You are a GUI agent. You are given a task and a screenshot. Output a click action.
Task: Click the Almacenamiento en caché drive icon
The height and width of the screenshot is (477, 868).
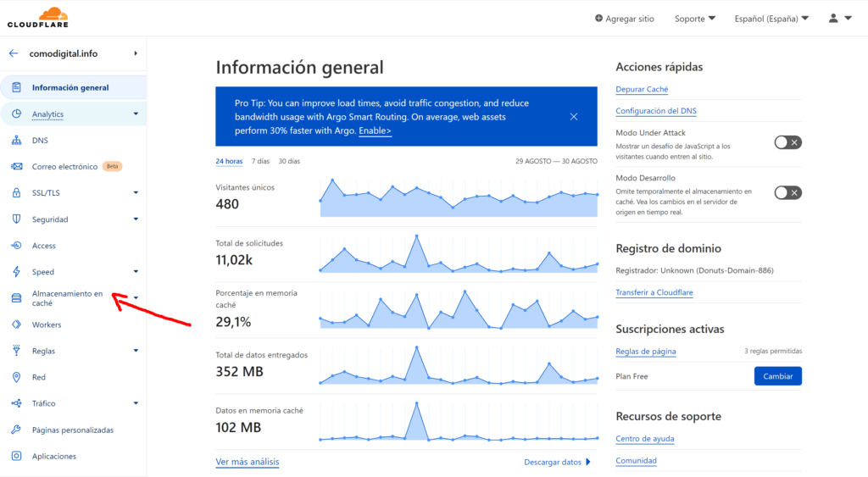pos(17,298)
